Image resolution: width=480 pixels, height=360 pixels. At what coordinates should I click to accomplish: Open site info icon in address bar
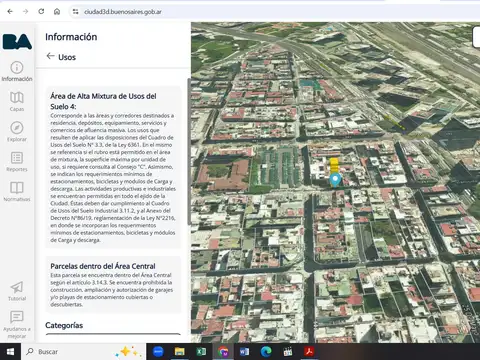click(76, 12)
